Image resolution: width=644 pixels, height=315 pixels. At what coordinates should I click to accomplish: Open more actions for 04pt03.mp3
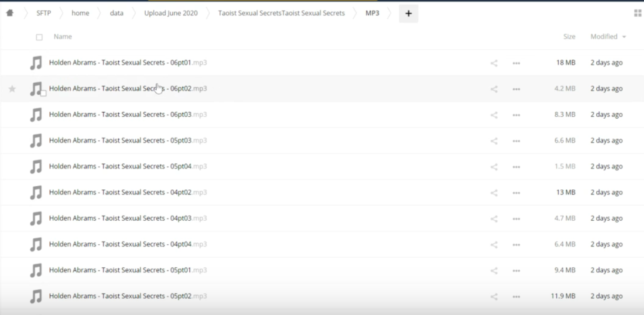pos(516,219)
